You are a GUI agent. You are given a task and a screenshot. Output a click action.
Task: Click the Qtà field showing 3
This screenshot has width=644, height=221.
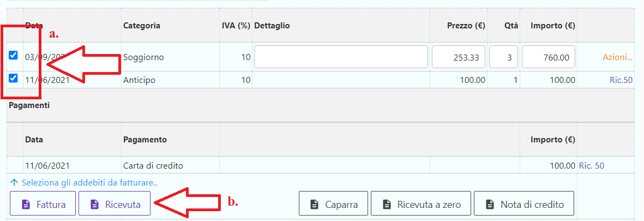[503, 57]
